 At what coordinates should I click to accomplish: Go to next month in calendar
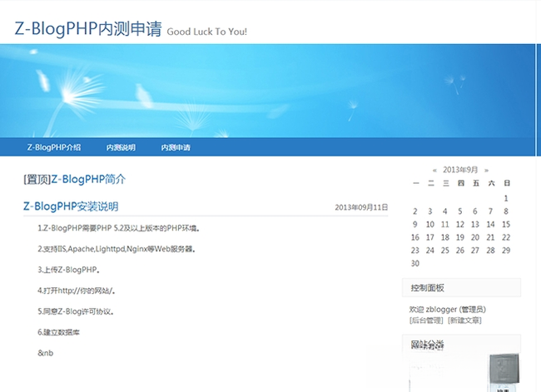tap(486, 170)
